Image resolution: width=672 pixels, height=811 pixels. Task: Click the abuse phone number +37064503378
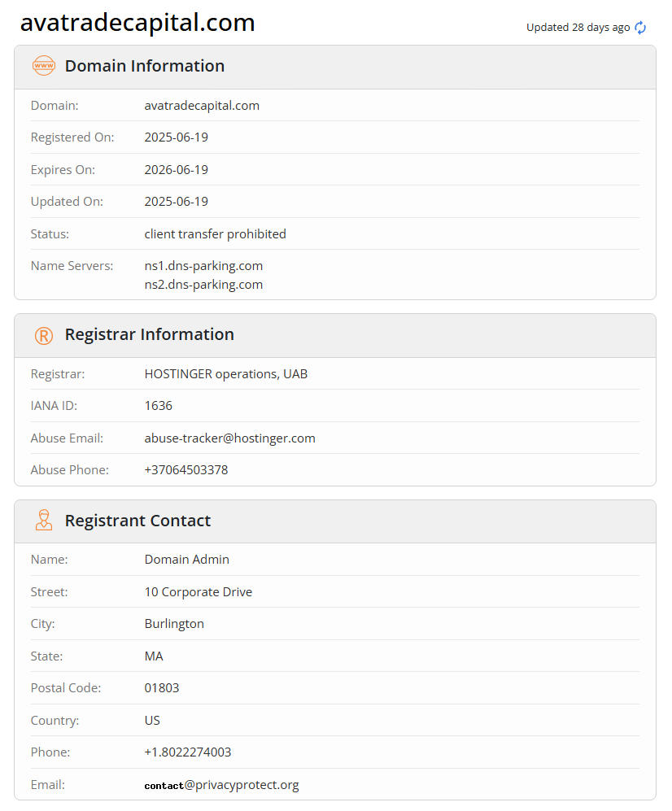click(185, 470)
